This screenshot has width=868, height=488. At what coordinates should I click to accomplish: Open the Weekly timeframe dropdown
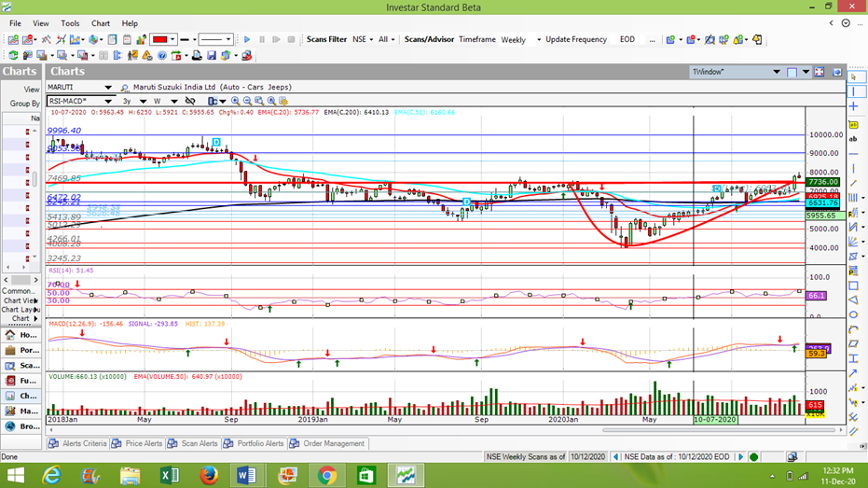coord(539,40)
